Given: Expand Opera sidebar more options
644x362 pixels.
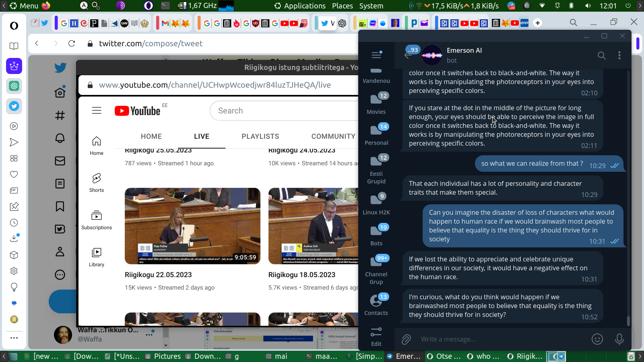Looking at the screenshot, I should tap(14, 338).
